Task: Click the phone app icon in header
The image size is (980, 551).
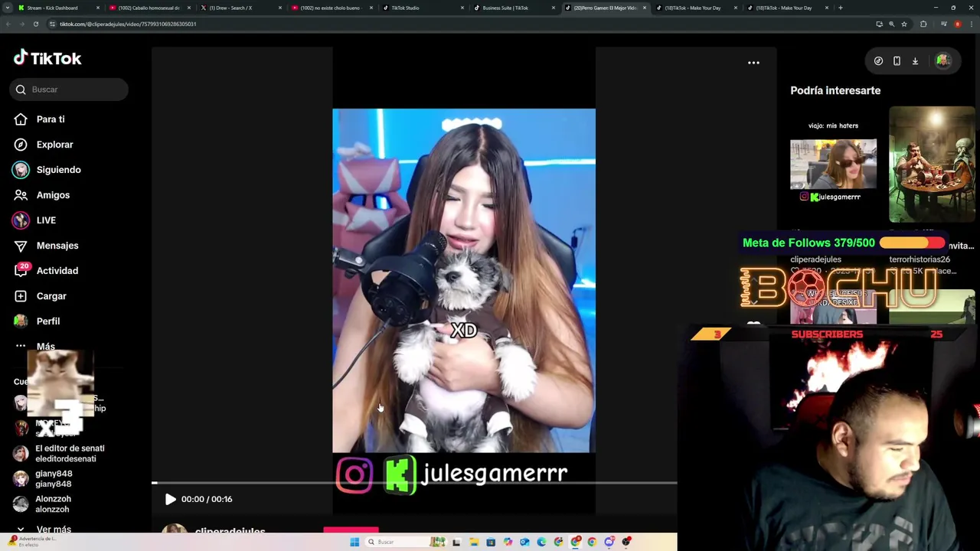Action: point(897,61)
